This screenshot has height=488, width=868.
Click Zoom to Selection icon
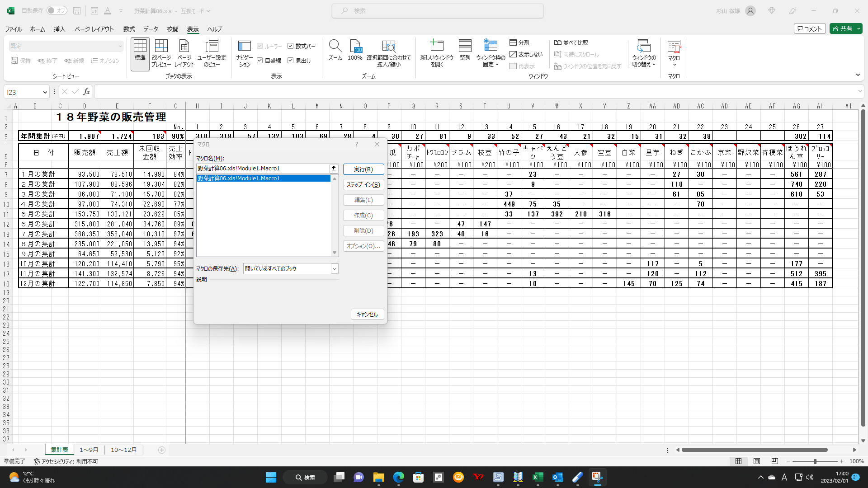pyautogui.click(x=388, y=46)
